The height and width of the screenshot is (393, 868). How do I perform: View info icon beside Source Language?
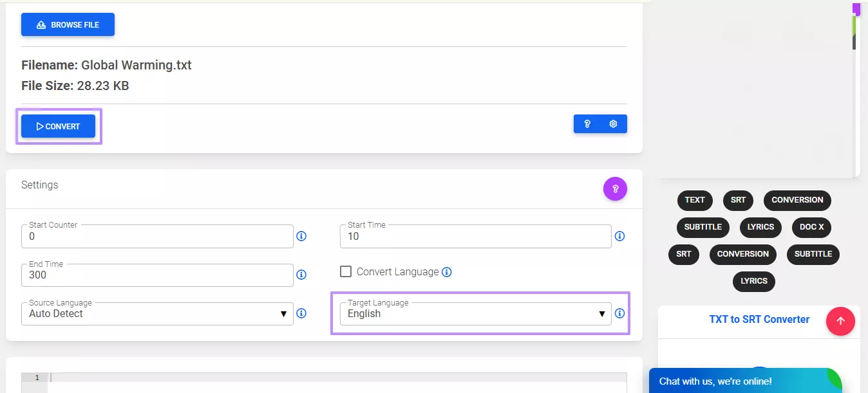301,313
